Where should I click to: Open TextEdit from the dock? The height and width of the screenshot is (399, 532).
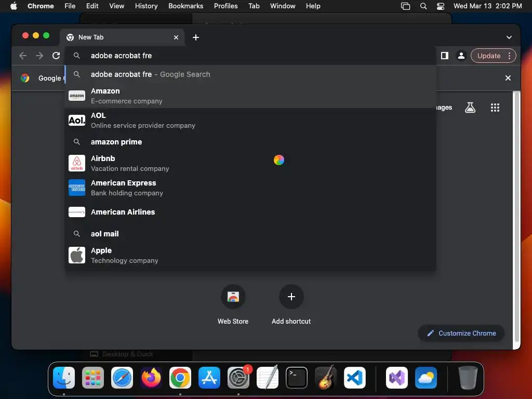[x=268, y=378]
